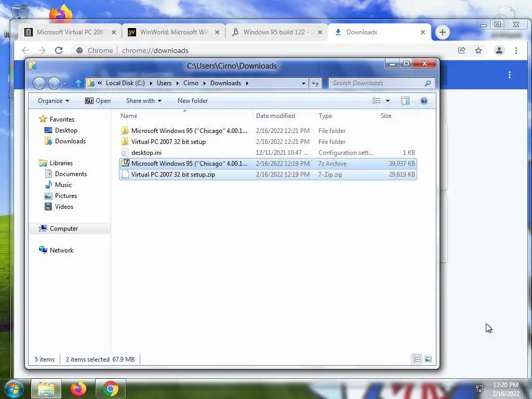Click Favorites in the navigation pane

pyautogui.click(x=62, y=119)
